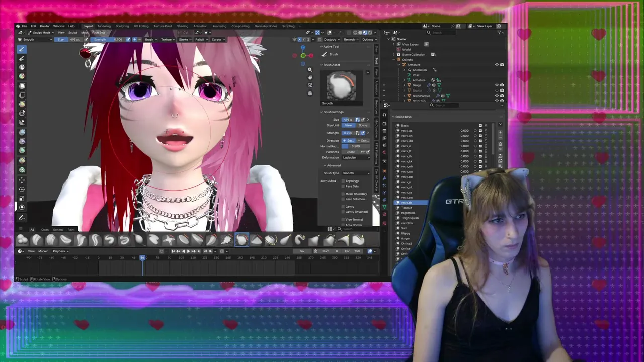This screenshot has width=644, height=362.
Task: Open the Face Sets menu in viewport header
Action: (x=99, y=33)
